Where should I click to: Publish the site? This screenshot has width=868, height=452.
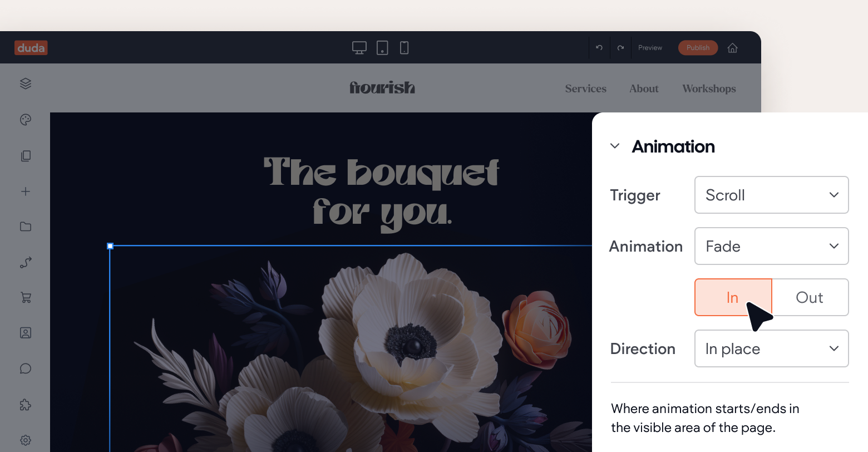click(698, 48)
